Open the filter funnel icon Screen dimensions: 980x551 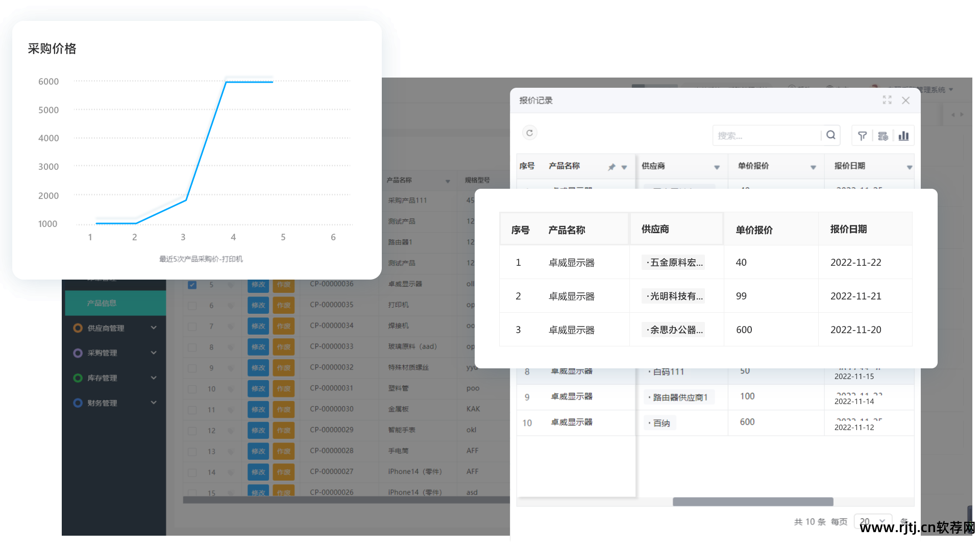click(x=862, y=136)
